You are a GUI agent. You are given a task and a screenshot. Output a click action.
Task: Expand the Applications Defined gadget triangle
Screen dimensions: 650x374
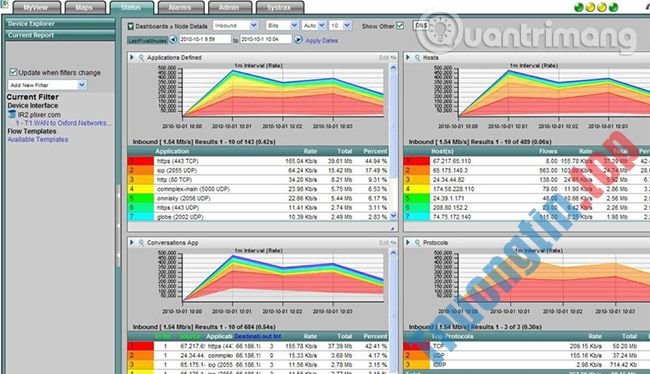(132, 58)
